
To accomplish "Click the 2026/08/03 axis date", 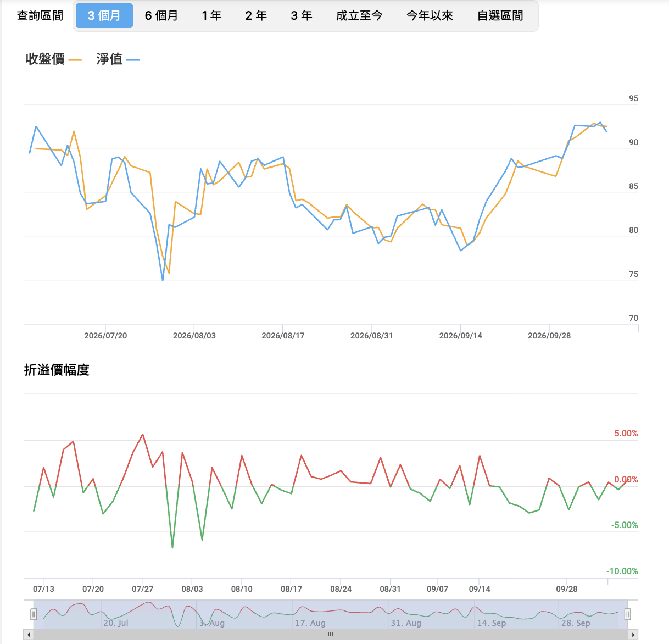I will [x=194, y=336].
